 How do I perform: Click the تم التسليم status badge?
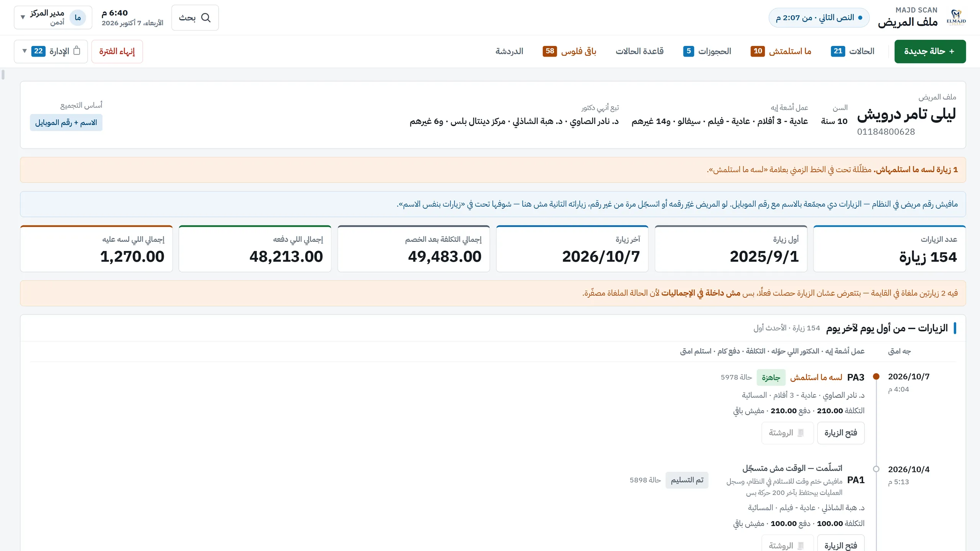click(687, 480)
